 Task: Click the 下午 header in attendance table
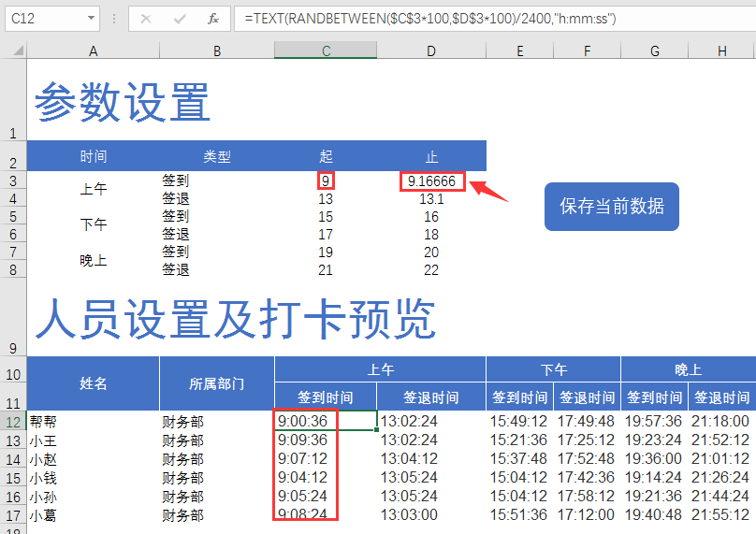[x=554, y=369]
